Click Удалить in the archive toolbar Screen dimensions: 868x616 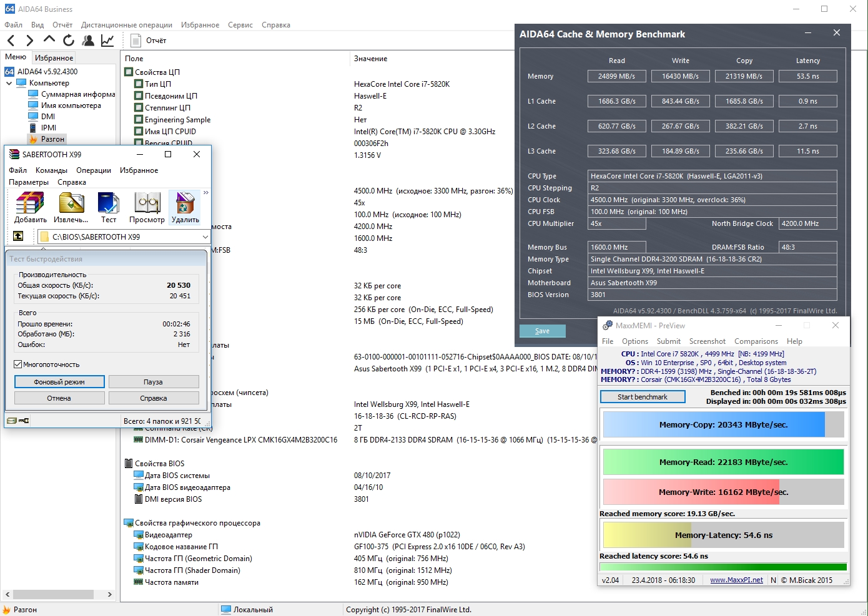pos(185,208)
